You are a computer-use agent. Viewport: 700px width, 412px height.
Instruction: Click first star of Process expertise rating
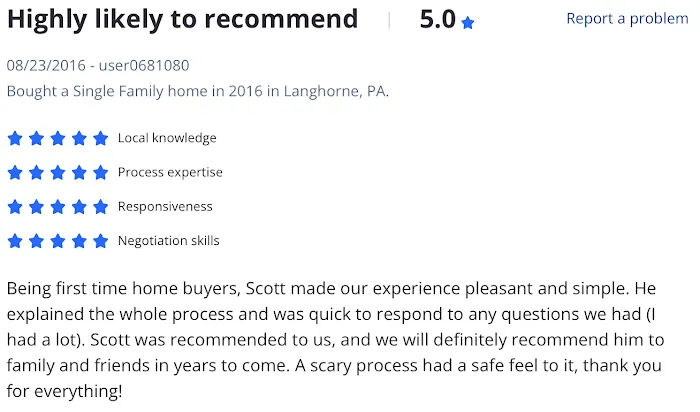click(x=15, y=172)
